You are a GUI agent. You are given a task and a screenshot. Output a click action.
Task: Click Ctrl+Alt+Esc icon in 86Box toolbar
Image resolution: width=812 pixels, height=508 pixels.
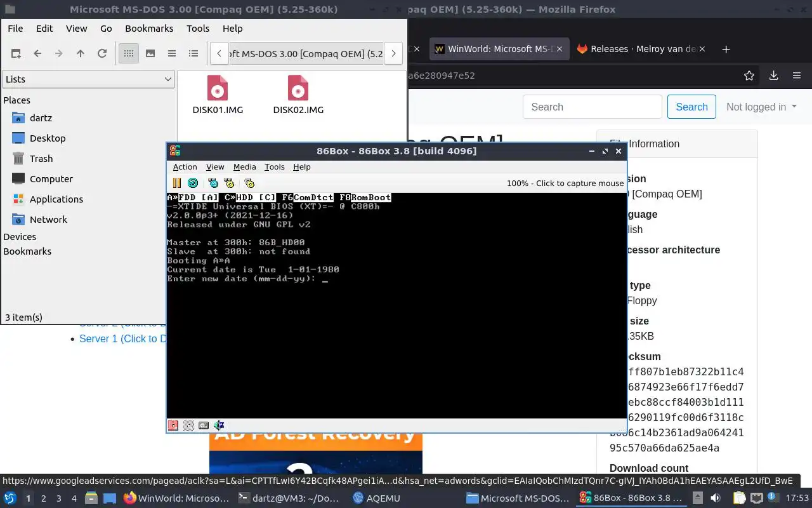click(229, 183)
